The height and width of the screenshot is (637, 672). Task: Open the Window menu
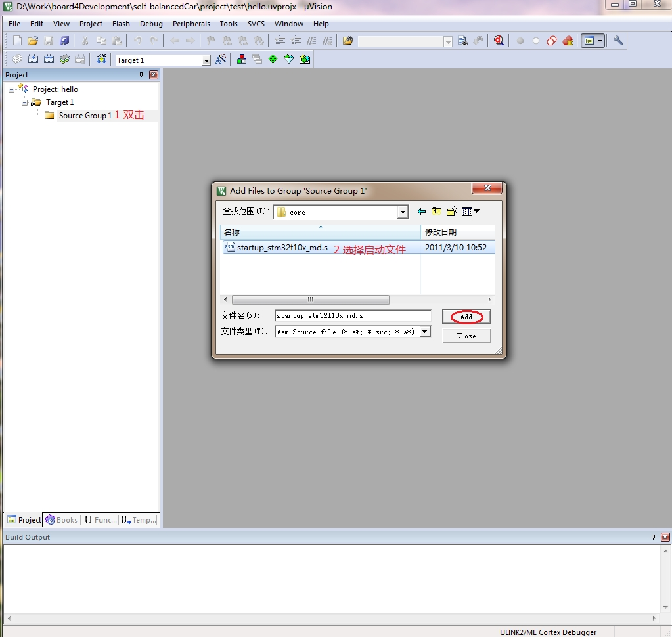pyautogui.click(x=289, y=24)
